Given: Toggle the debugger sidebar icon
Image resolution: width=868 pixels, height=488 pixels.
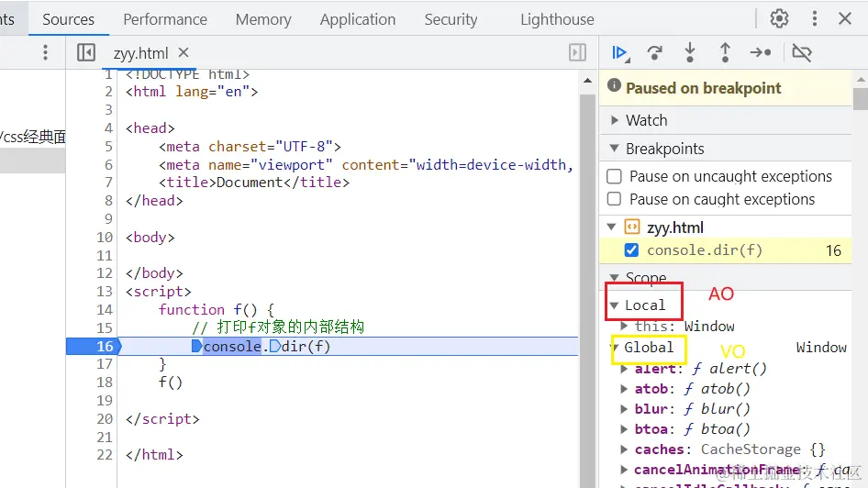Looking at the screenshot, I should (577, 52).
